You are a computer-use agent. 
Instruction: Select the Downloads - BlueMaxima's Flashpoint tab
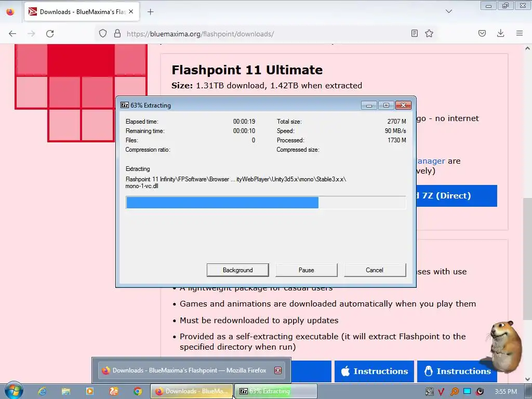(x=82, y=11)
